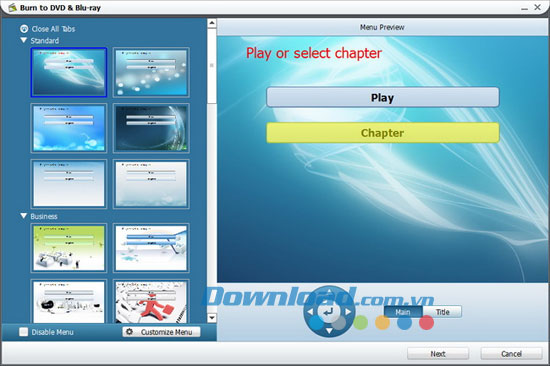Switch to the Title menu tab
The image size is (550, 366).
tap(442, 312)
